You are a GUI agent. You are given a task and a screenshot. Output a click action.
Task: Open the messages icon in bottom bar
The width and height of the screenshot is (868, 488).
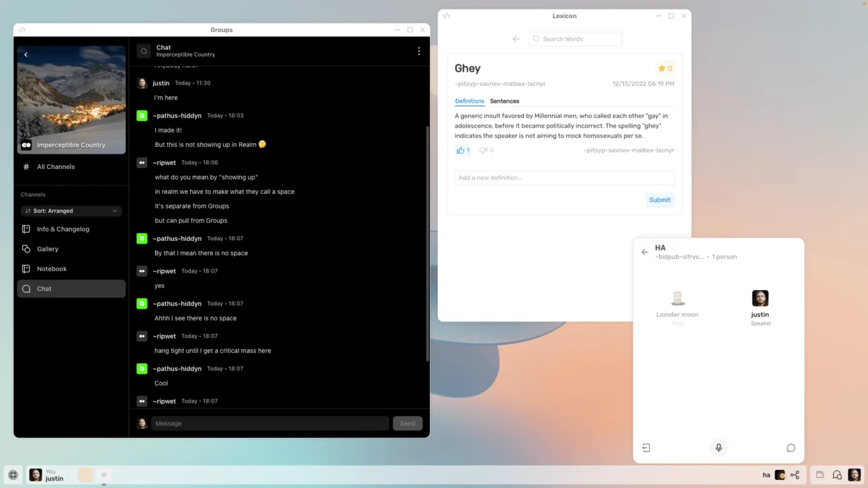(x=837, y=475)
